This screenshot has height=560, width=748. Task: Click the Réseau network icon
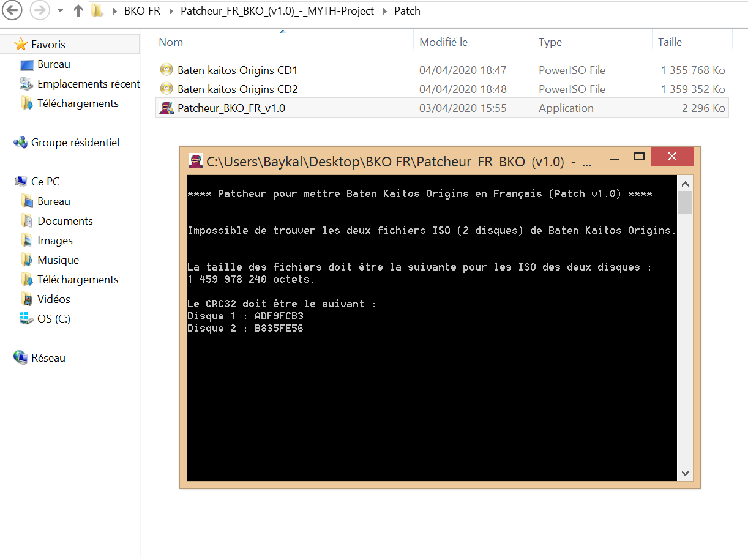pyautogui.click(x=21, y=358)
